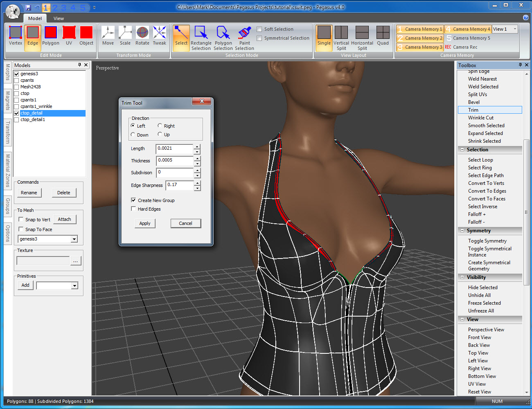Click the Rename command button
The width and height of the screenshot is (532, 409).
point(29,193)
